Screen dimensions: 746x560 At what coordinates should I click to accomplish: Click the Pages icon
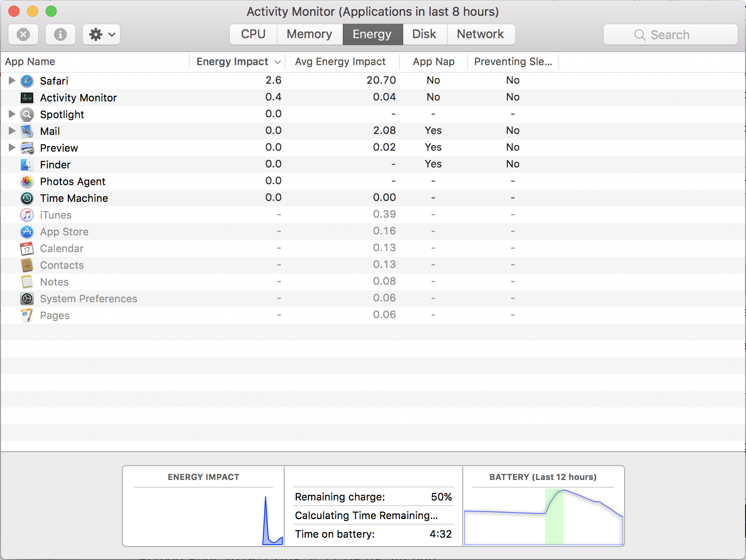pyautogui.click(x=27, y=315)
